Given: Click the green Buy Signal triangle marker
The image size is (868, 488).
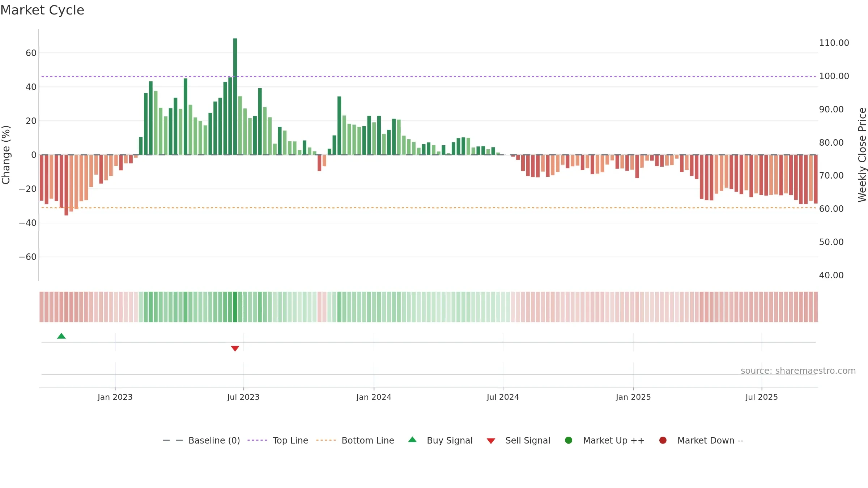Looking at the screenshot, I should click(61, 336).
